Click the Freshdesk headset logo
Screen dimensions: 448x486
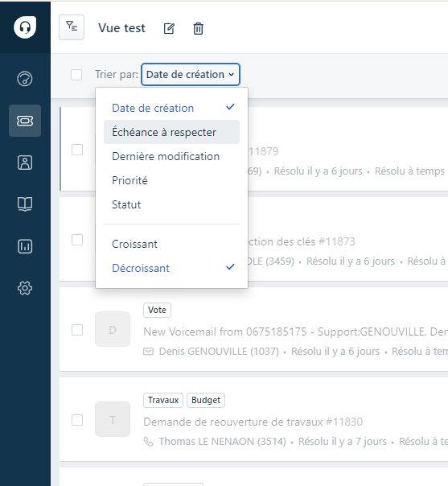tap(25, 27)
